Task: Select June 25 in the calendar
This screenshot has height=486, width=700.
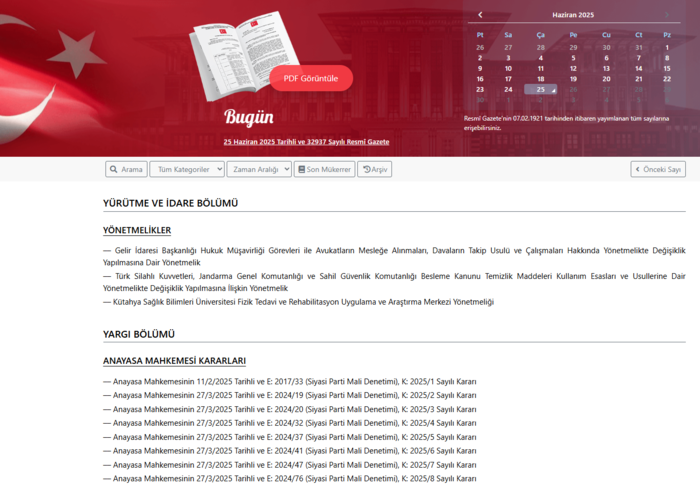Action: (x=541, y=89)
